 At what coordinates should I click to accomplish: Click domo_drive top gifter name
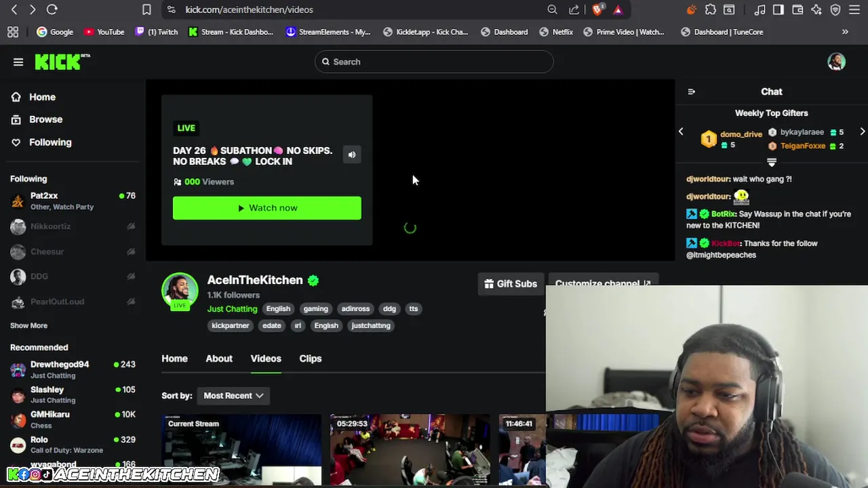tap(741, 134)
